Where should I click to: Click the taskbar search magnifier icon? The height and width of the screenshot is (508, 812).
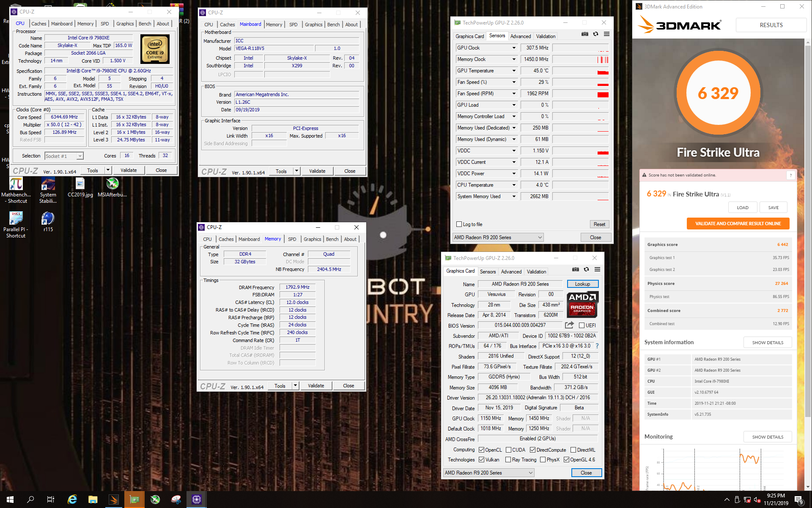coord(30,500)
